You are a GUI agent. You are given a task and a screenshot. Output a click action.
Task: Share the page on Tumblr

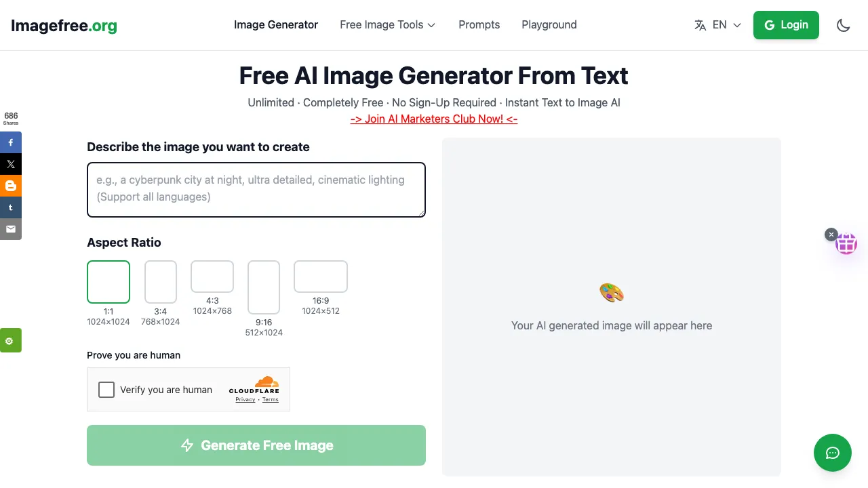click(11, 207)
